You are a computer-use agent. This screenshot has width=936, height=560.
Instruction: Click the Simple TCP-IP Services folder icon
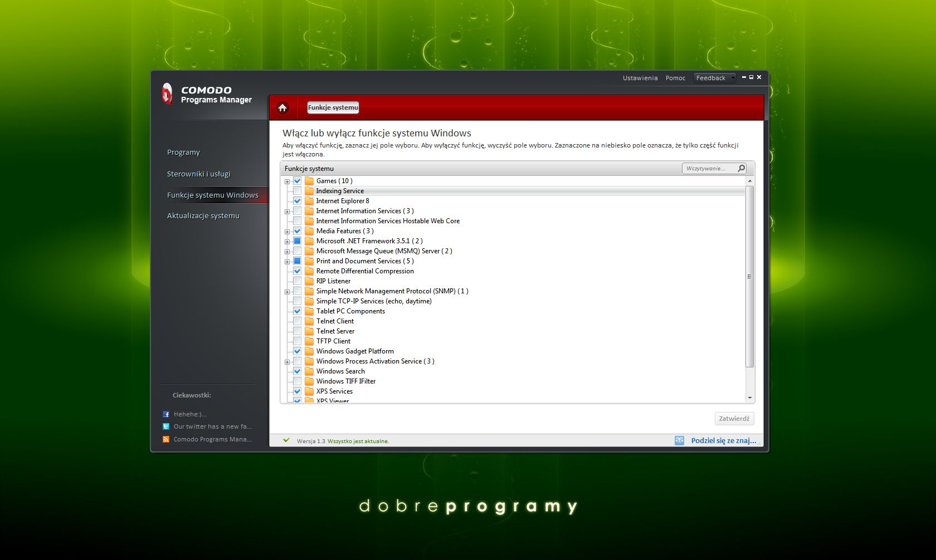(x=309, y=301)
